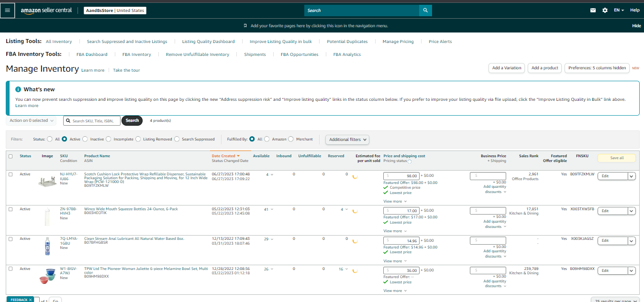Open Listing Quality Dashboard
The height and width of the screenshot is (302, 644).
click(x=208, y=42)
